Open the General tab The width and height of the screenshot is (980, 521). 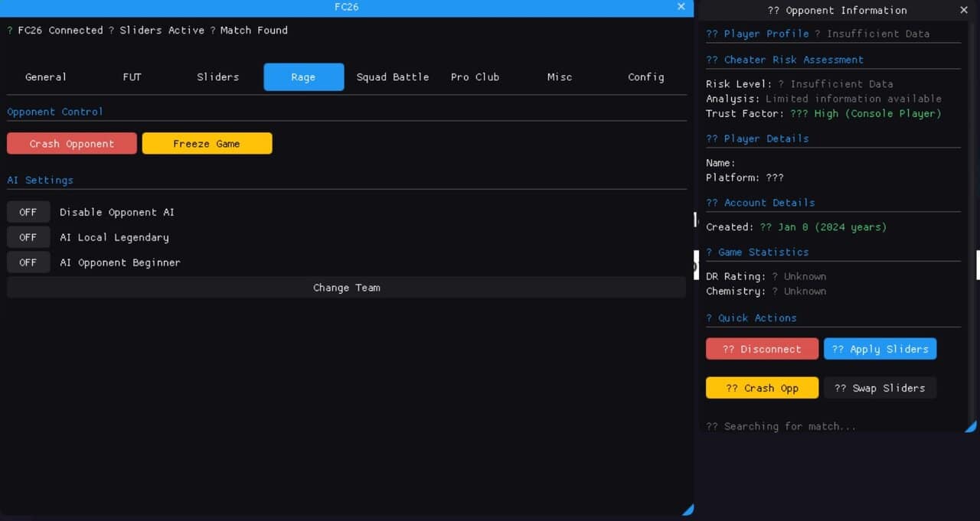[46, 77]
